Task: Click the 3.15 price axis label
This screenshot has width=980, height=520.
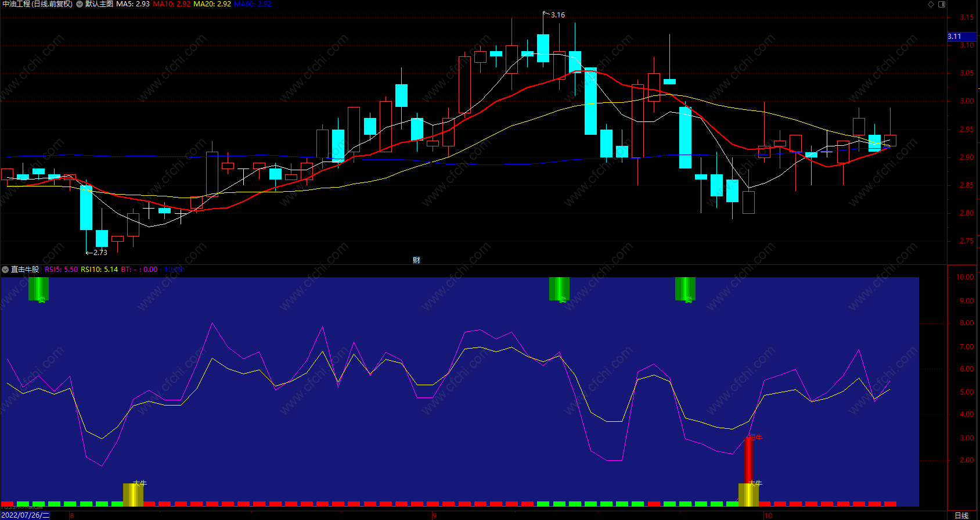Action: 967,17
